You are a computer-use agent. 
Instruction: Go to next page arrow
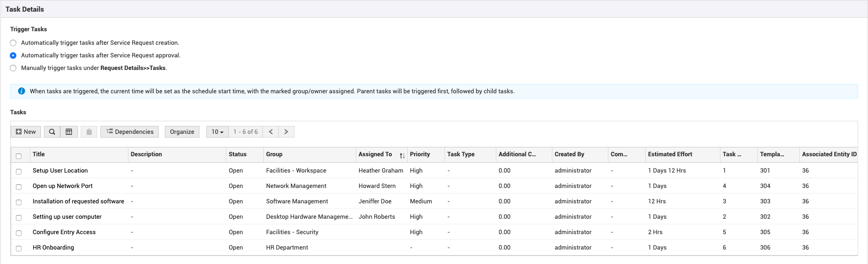click(286, 132)
